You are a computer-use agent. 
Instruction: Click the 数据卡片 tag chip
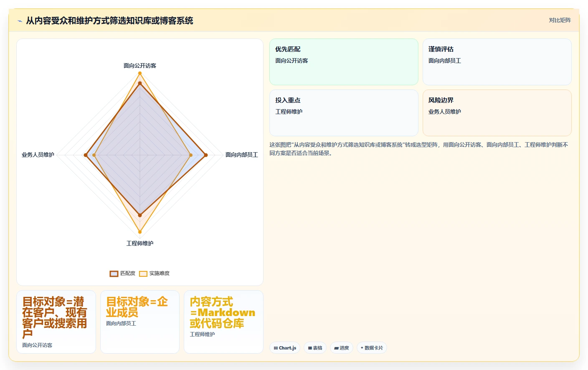click(x=372, y=348)
